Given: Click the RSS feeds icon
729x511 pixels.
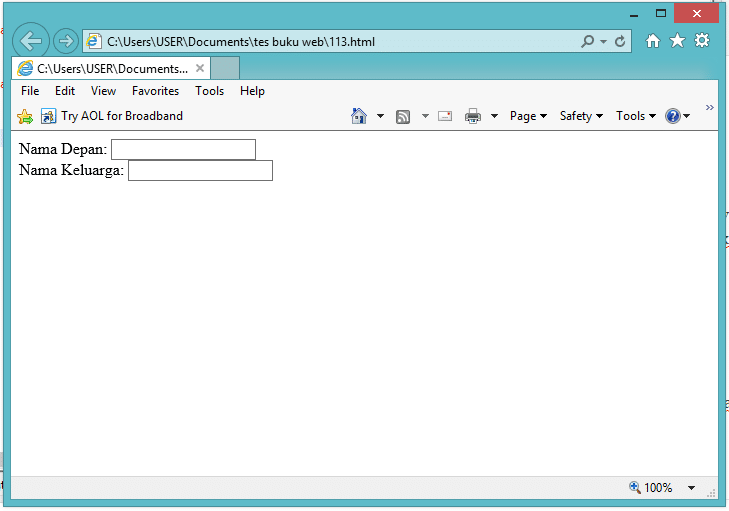Looking at the screenshot, I should (403, 116).
